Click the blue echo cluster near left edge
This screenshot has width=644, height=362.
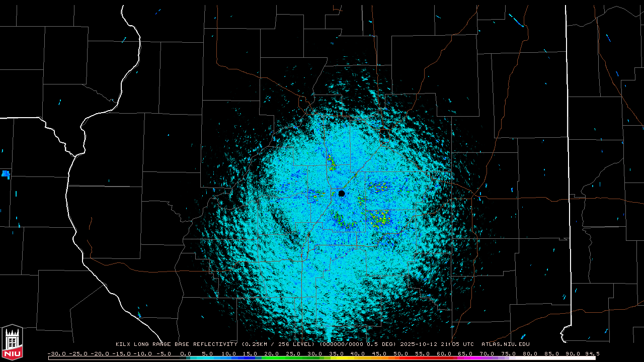click(x=6, y=174)
